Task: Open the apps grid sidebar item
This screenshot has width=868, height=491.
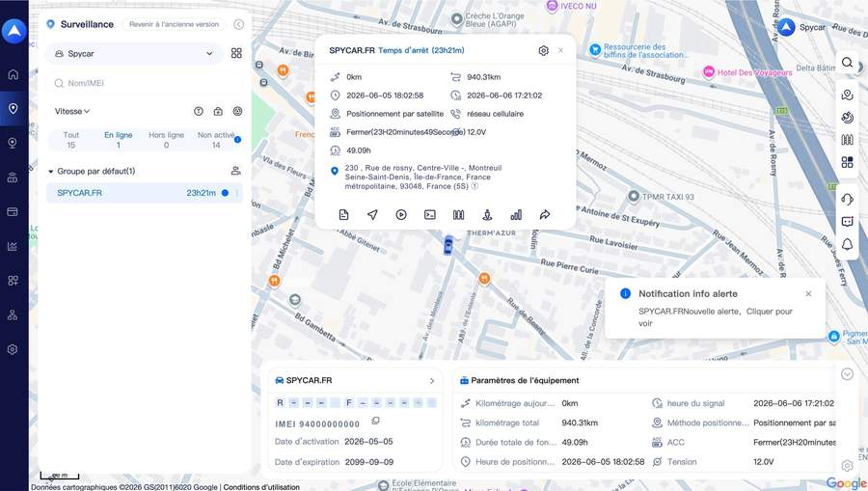Action: [x=13, y=281]
